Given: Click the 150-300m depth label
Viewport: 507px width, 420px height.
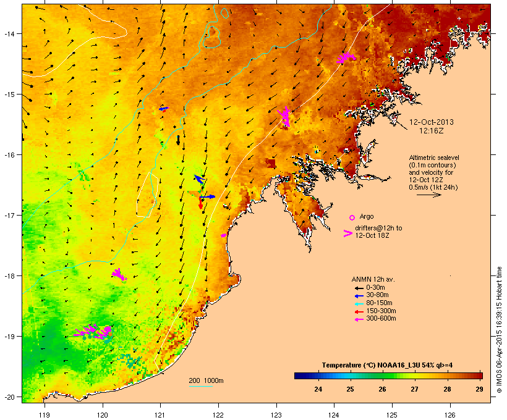Looking at the screenshot, I should tap(381, 311).
